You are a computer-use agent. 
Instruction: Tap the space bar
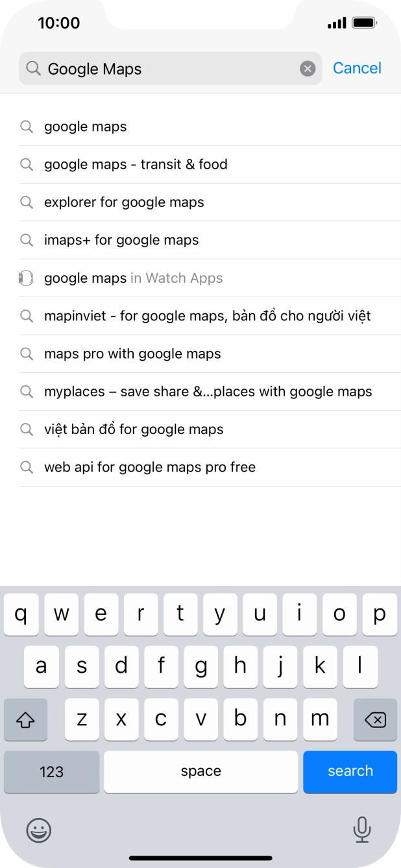click(x=200, y=771)
